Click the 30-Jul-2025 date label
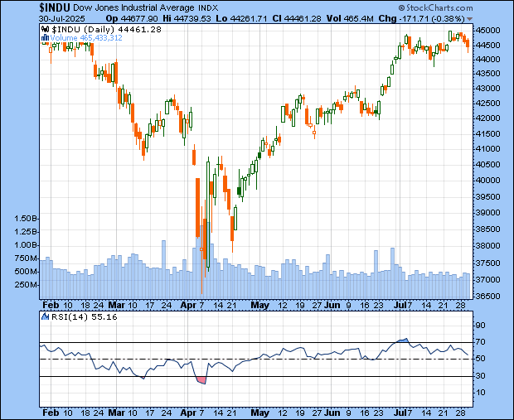This screenshot has height=420, width=514. click(62, 19)
